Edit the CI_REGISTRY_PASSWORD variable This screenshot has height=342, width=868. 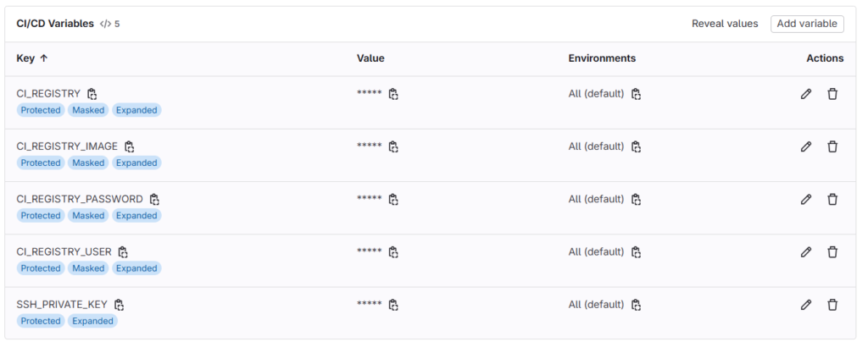point(806,199)
